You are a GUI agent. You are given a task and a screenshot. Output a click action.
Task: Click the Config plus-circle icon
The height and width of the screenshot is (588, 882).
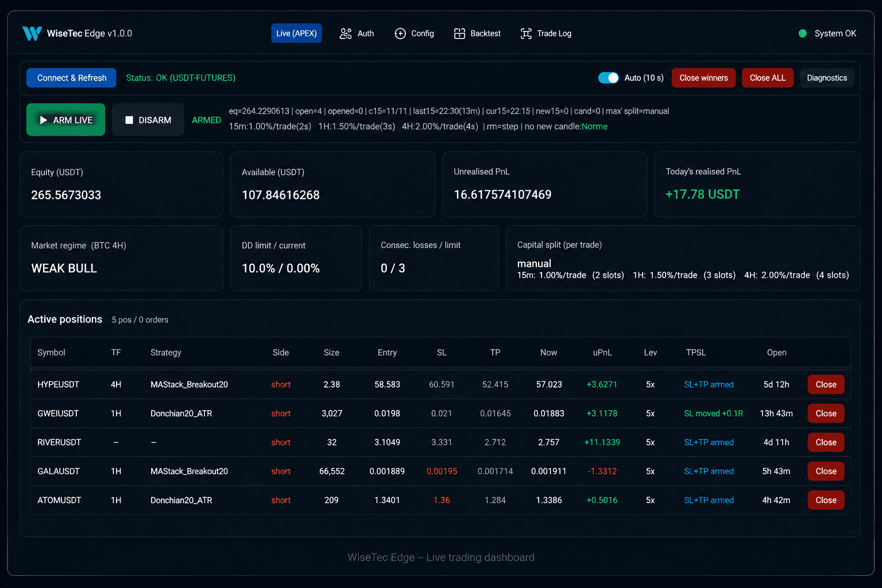[400, 33]
